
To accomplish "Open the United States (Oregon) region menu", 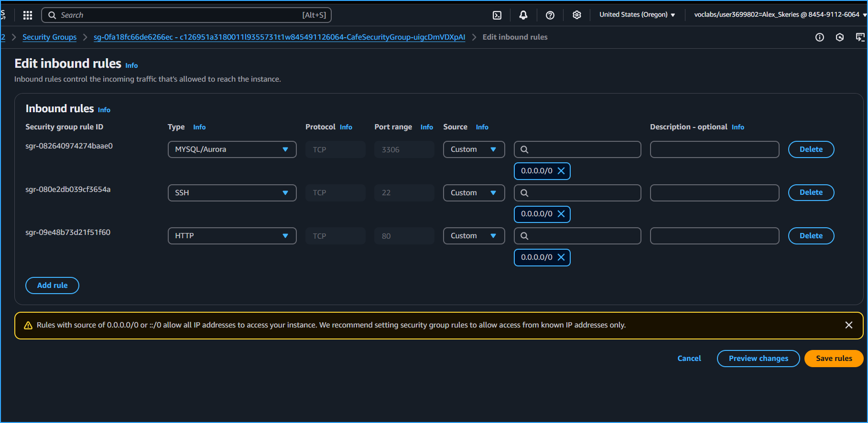I will pos(637,15).
